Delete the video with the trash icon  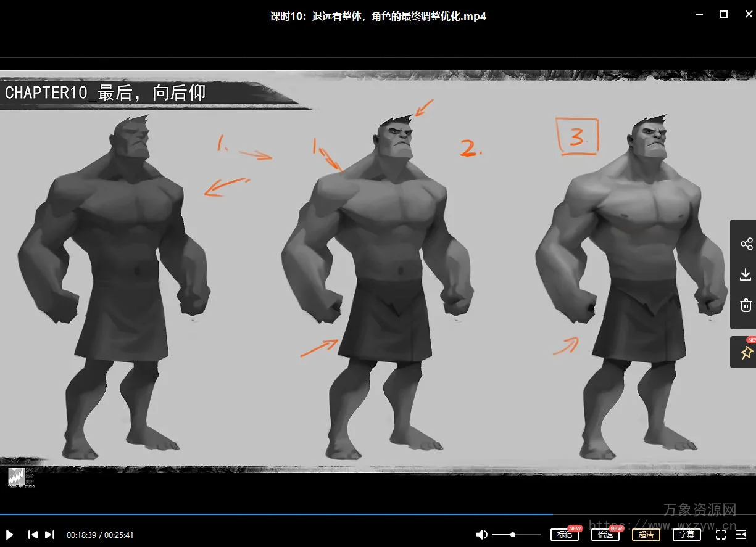tap(746, 305)
